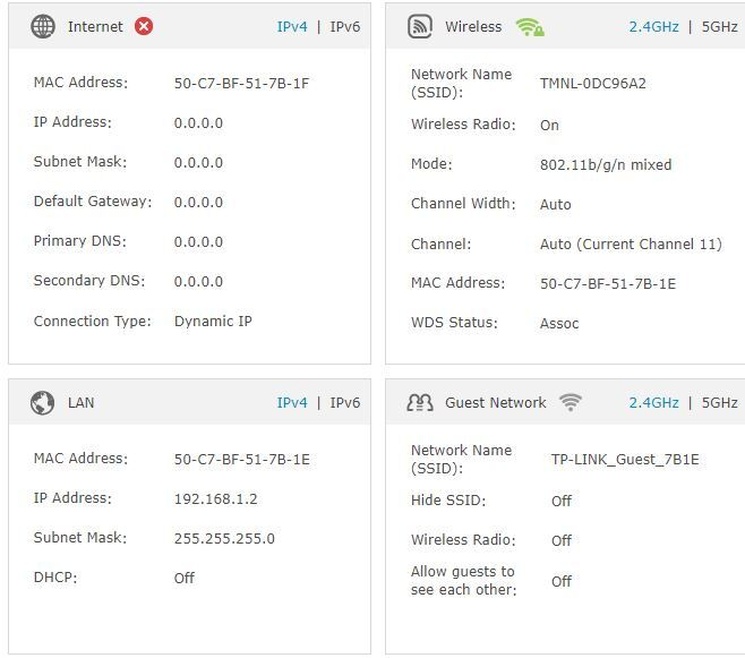Click the LAN globe icon
Image resolution: width=745 pixels, height=658 pixels.
43,403
